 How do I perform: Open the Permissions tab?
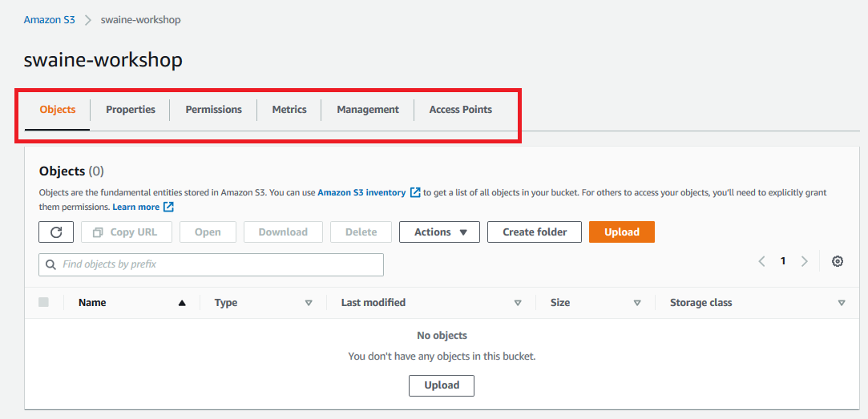214,110
